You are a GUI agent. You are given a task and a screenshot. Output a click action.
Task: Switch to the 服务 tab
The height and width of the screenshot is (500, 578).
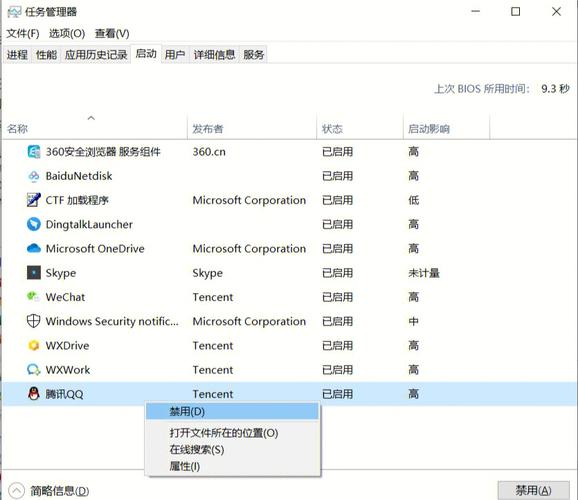[x=253, y=55]
